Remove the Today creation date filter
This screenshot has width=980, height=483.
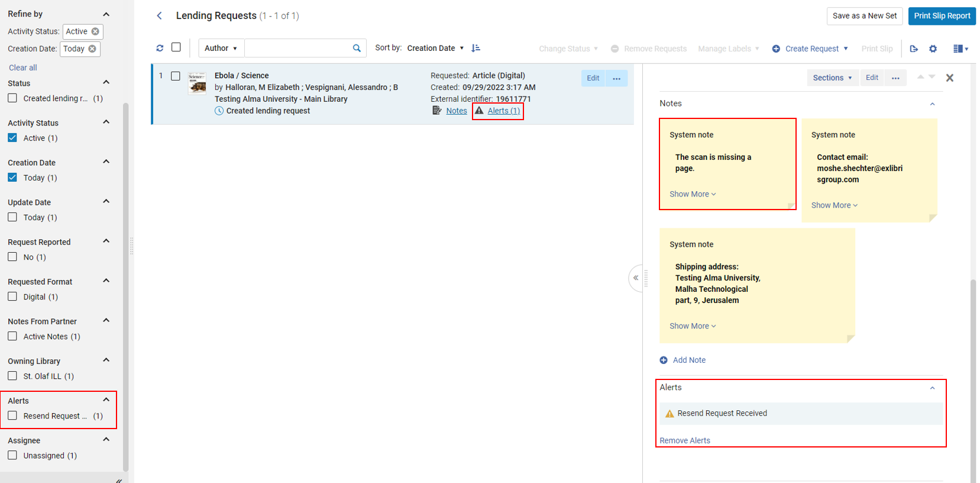(x=92, y=49)
